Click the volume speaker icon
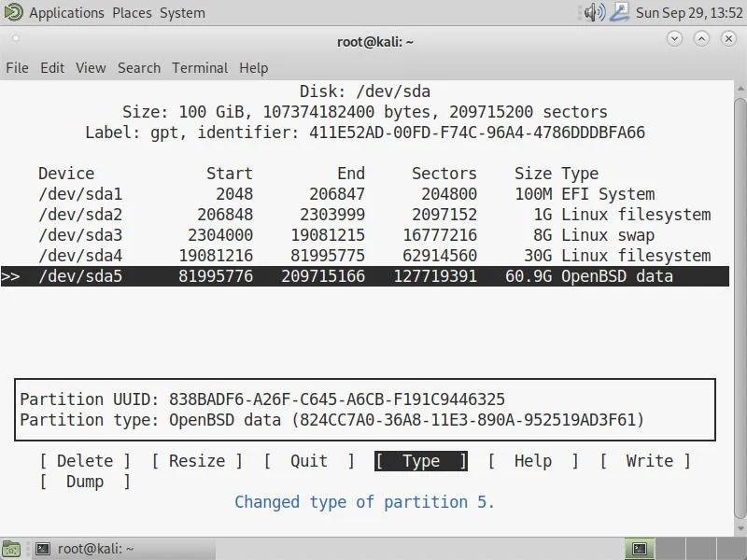This screenshot has width=747, height=560. 594,12
